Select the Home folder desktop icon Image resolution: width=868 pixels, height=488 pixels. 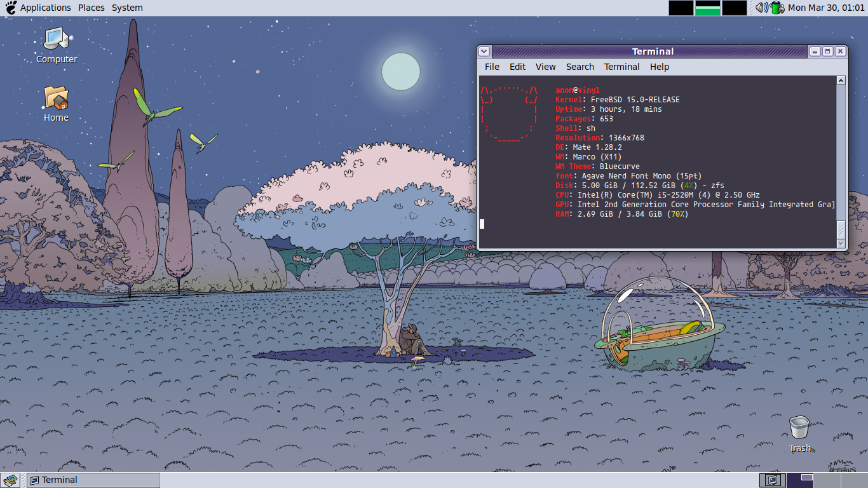(x=56, y=104)
